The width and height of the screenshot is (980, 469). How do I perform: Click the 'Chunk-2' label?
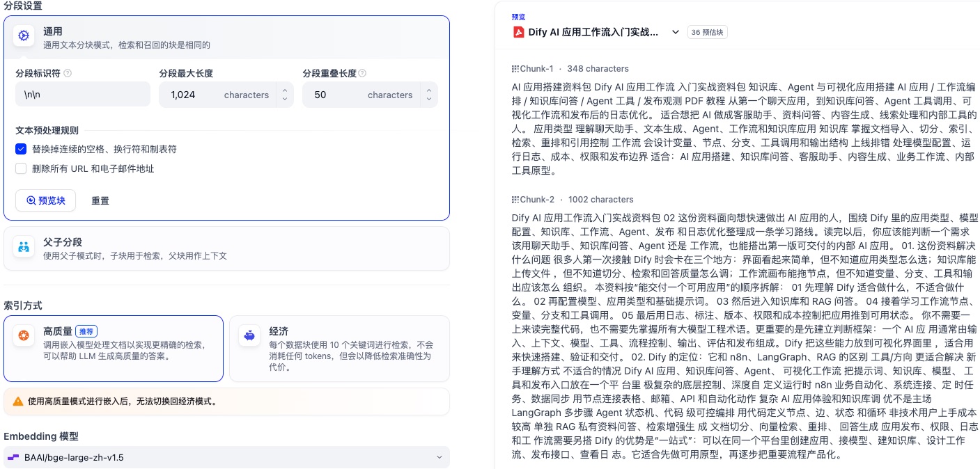click(x=537, y=200)
